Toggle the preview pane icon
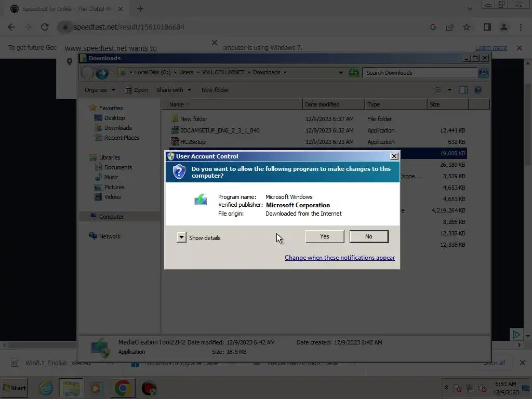This screenshot has height=399, width=532. tap(463, 90)
